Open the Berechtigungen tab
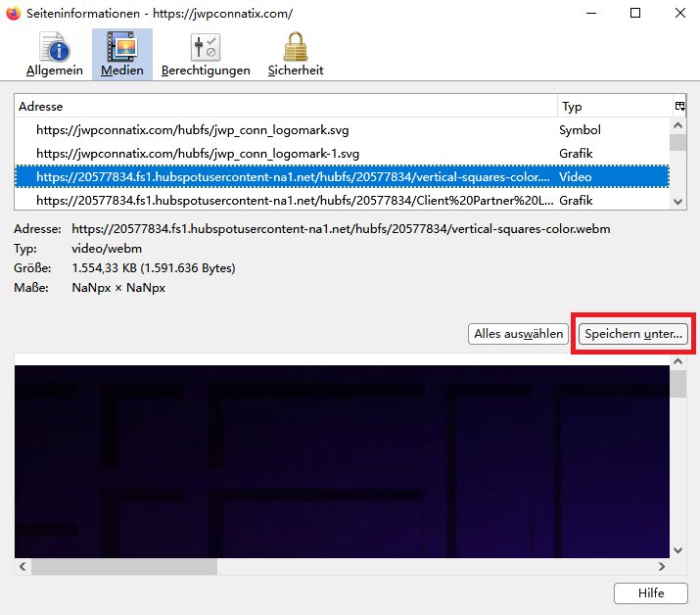 (206, 55)
